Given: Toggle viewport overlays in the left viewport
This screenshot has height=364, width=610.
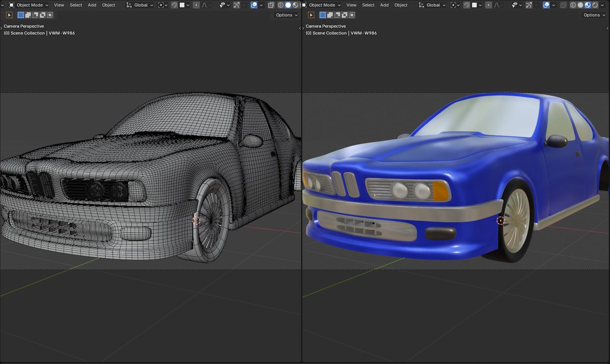Looking at the screenshot, I should point(253,5).
